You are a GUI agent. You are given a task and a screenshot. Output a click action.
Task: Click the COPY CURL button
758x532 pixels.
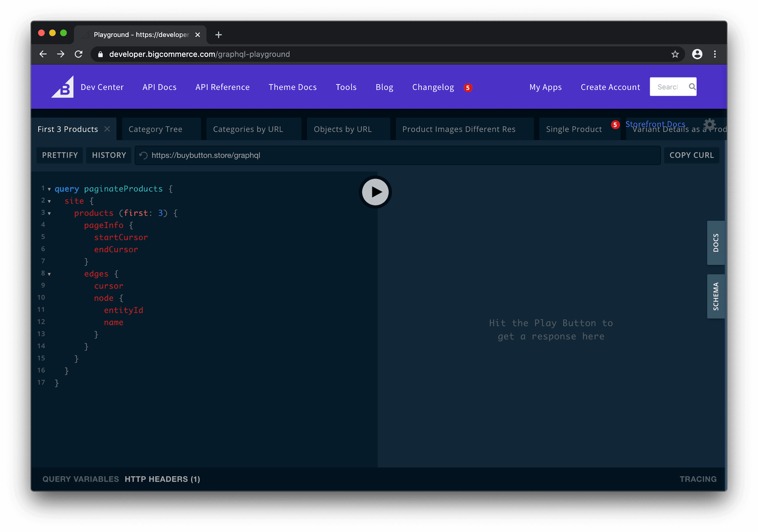tap(692, 155)
